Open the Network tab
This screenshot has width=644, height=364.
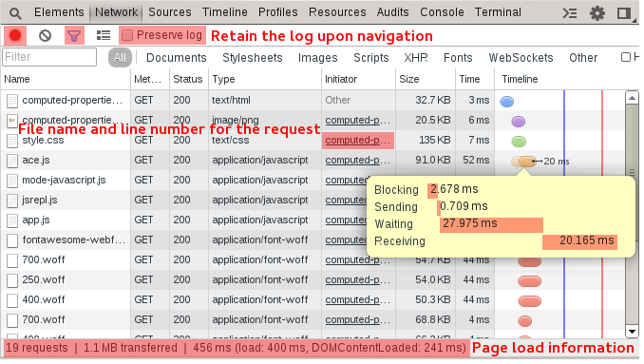(x=116, y=12)
